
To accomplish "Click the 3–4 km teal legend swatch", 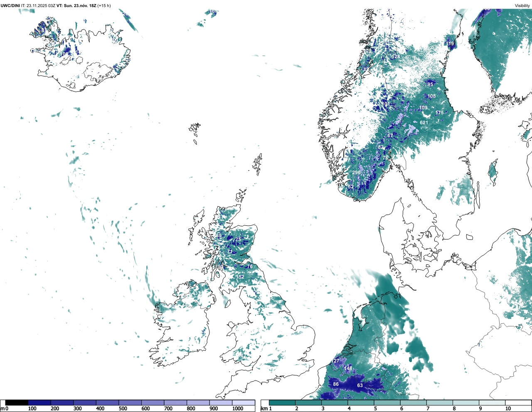I will click(x=335, y=402).
